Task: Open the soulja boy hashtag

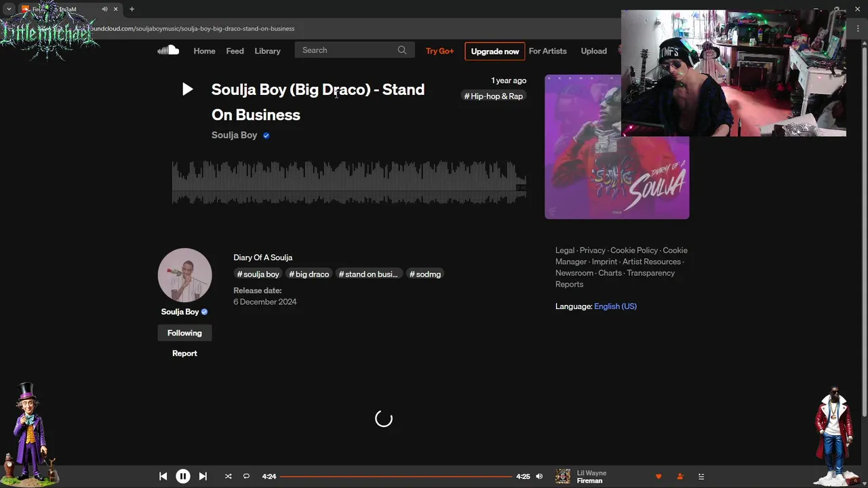Action: [x=258, y=274]
